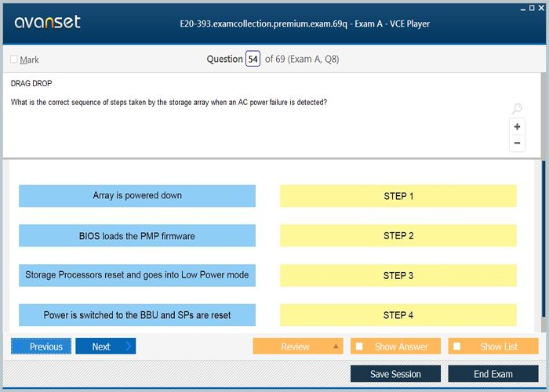
Task: Mark this question with the Mark checkbox
Action: click(14, 60)
